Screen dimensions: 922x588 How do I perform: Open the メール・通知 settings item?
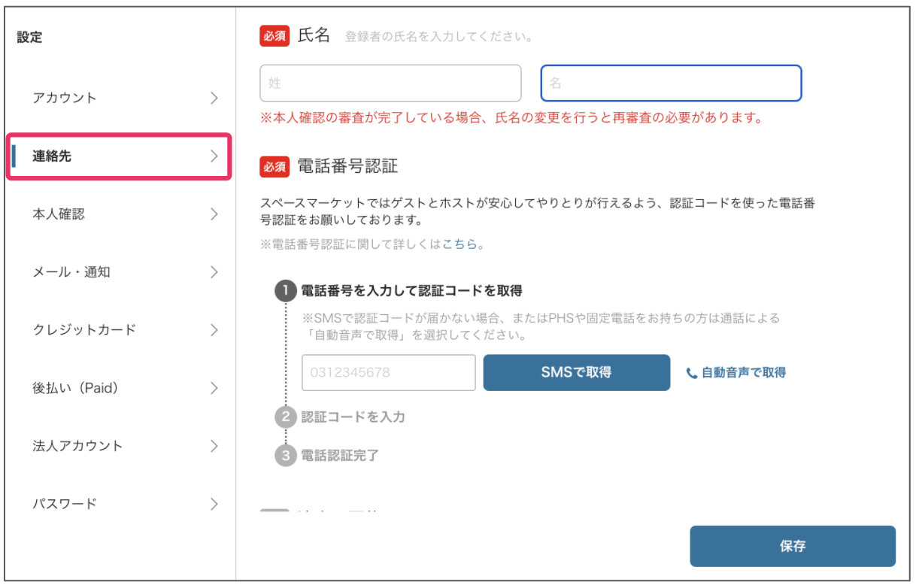pos(71,272)
